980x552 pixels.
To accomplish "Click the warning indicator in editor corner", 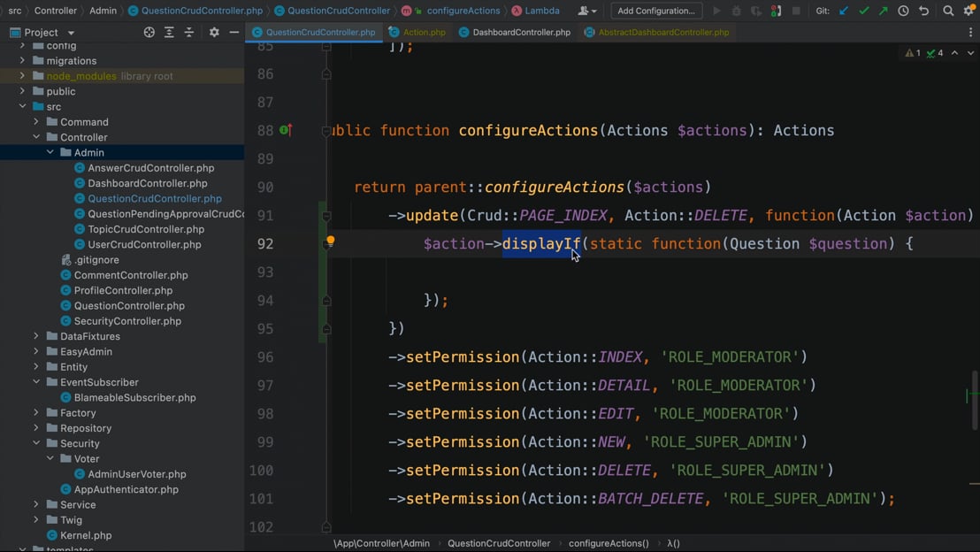I will (x=913, y=53).
